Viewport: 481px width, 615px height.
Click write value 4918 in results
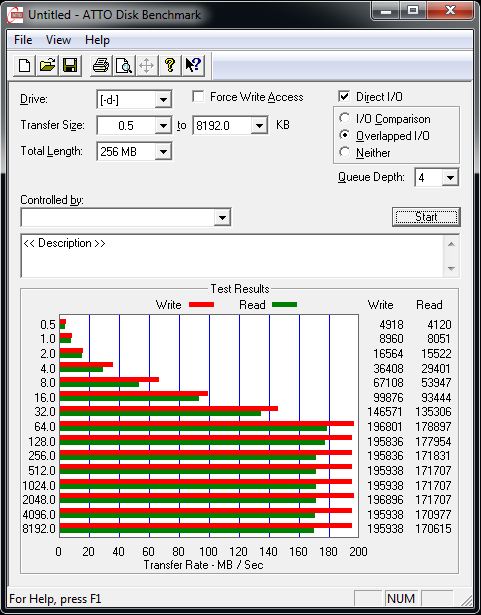[x=391, y=325]
